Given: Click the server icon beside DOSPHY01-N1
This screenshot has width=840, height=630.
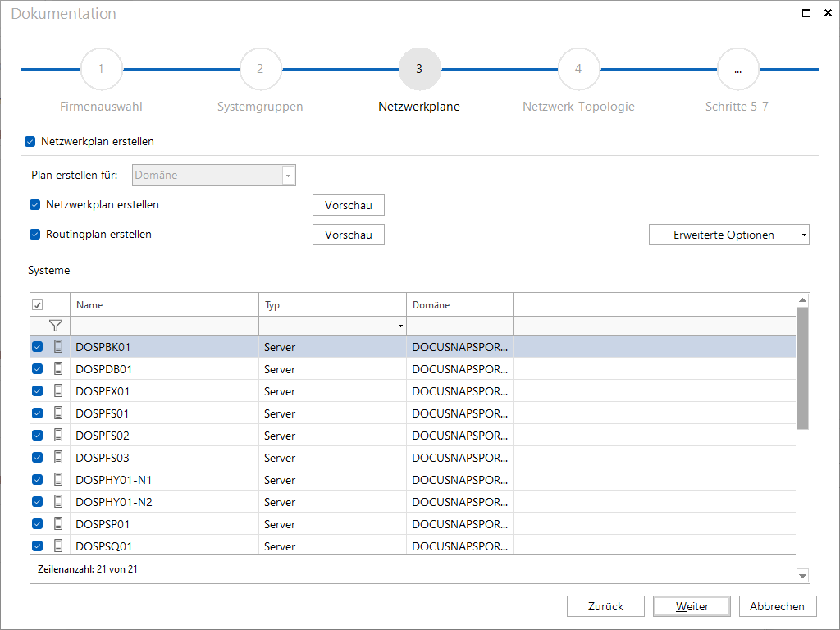Looking at the screenshot, I should click(58, 479).
